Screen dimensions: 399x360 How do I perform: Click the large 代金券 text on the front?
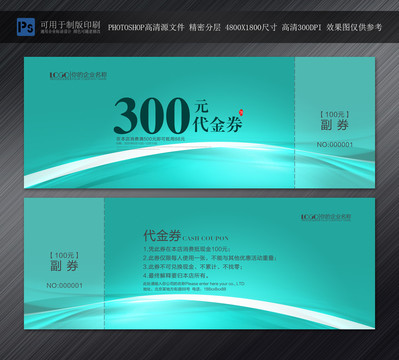217,124
